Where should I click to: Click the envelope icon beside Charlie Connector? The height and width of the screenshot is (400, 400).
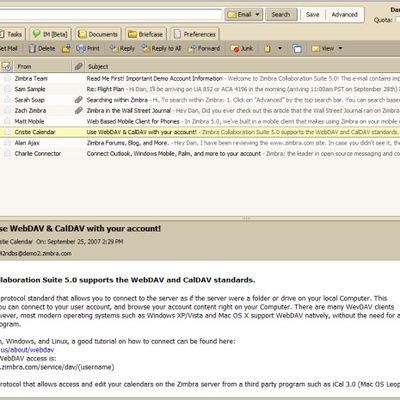tap(7, 153)
